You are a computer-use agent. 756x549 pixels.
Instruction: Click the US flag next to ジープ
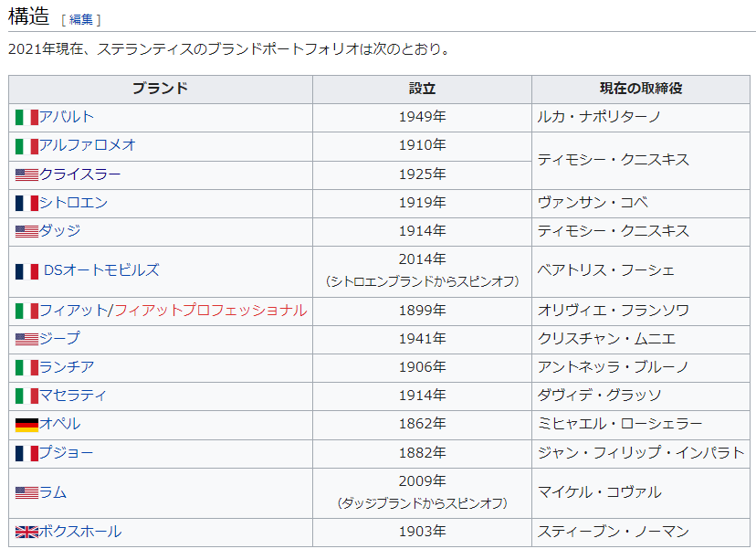[26, 339]
